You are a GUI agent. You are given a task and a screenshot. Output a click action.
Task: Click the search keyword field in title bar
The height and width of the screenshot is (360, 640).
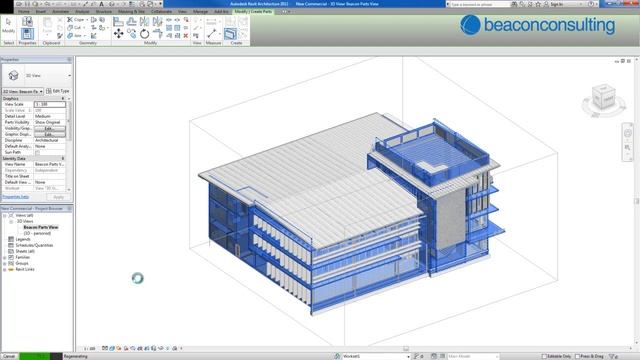coord(478,4)
